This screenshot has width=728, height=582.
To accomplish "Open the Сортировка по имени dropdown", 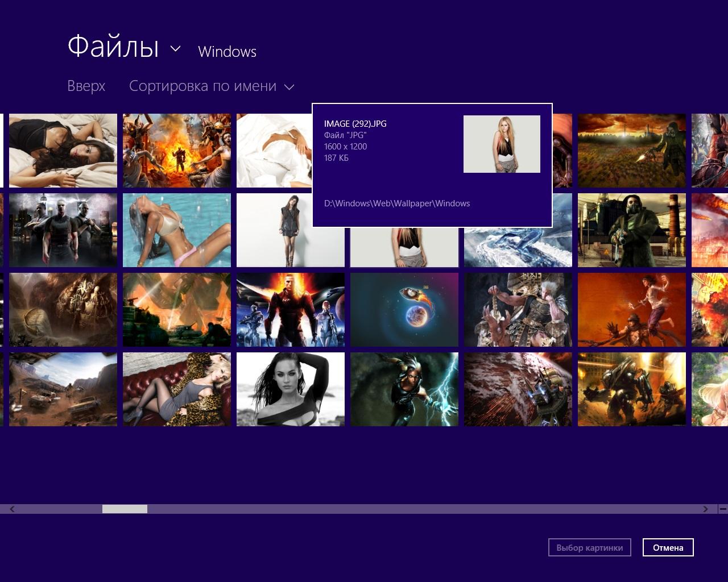I will pos(211,86).
